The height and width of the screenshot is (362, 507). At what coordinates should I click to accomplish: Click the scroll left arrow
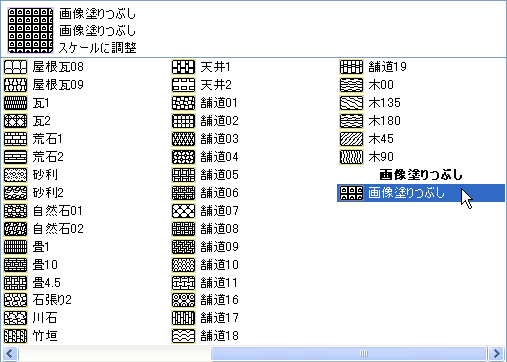(x=10, y=354)
